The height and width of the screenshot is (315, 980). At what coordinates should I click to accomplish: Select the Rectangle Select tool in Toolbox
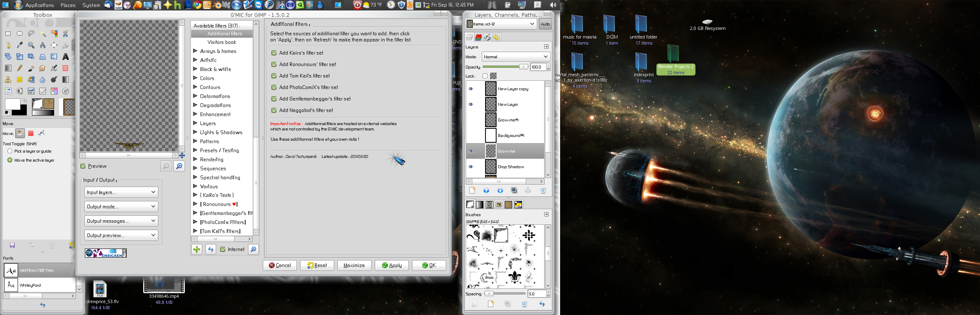(8, 34)
